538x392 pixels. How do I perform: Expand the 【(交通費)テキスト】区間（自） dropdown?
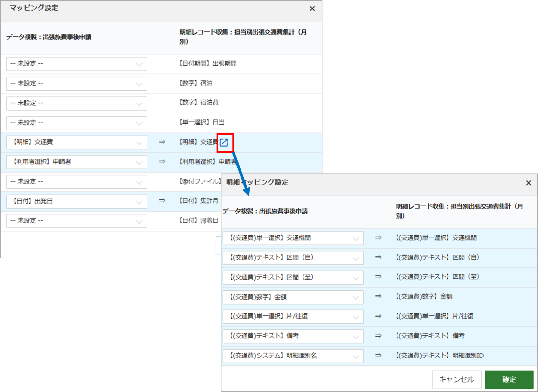(x=293, y=258)
